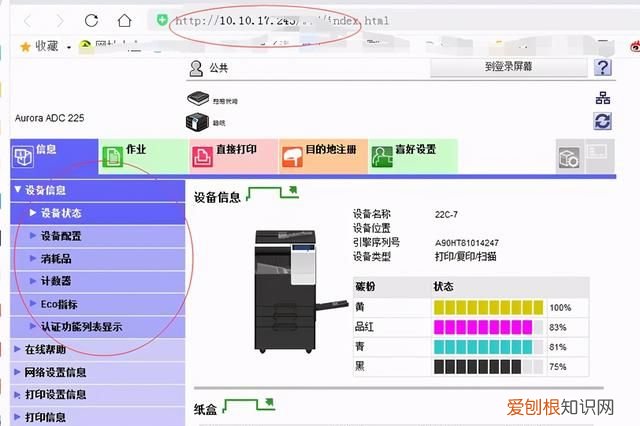
Task: Click the browser forward arrow
Action: point(60,20)
